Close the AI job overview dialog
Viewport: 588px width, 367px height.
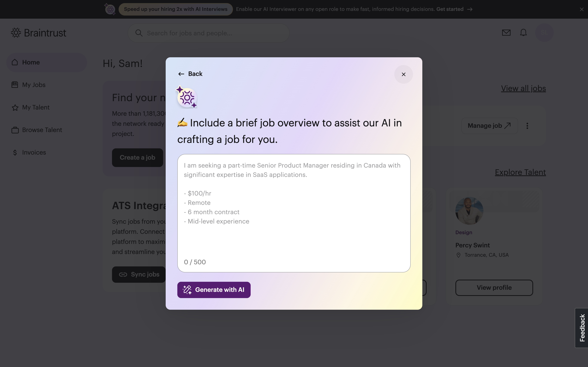tap(404, 74)
